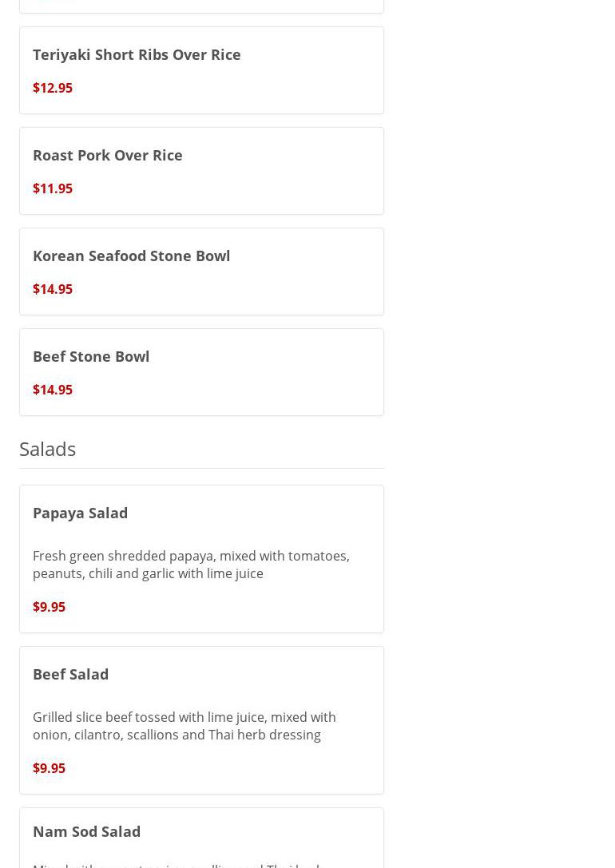
Task: Select the Nam Sod Salad title
Action: coord(87,831)
